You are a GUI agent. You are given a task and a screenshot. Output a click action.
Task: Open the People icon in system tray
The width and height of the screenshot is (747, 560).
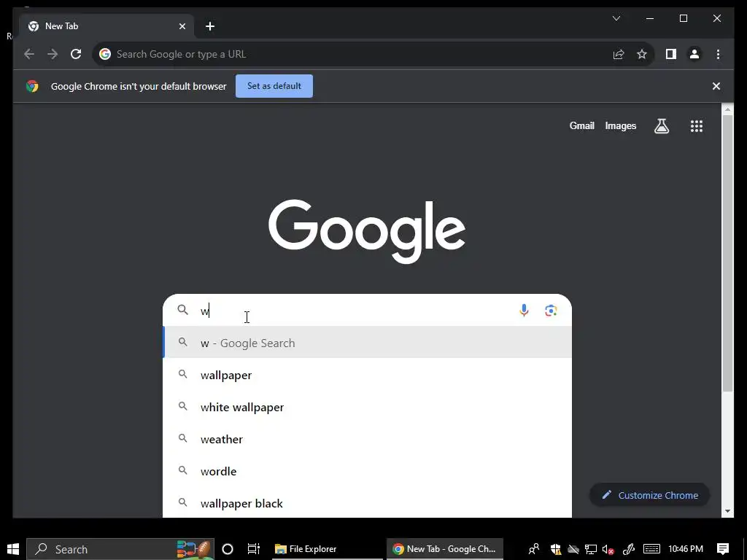pos(534,549)
